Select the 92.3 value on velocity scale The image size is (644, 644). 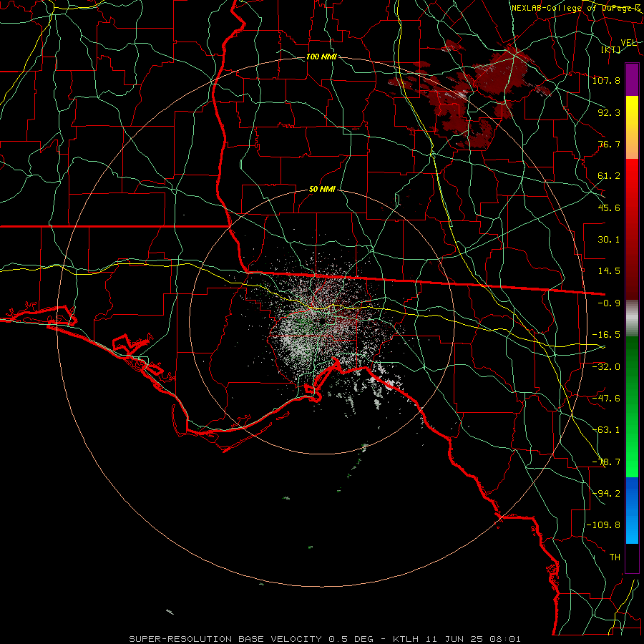tap(609, 112)
